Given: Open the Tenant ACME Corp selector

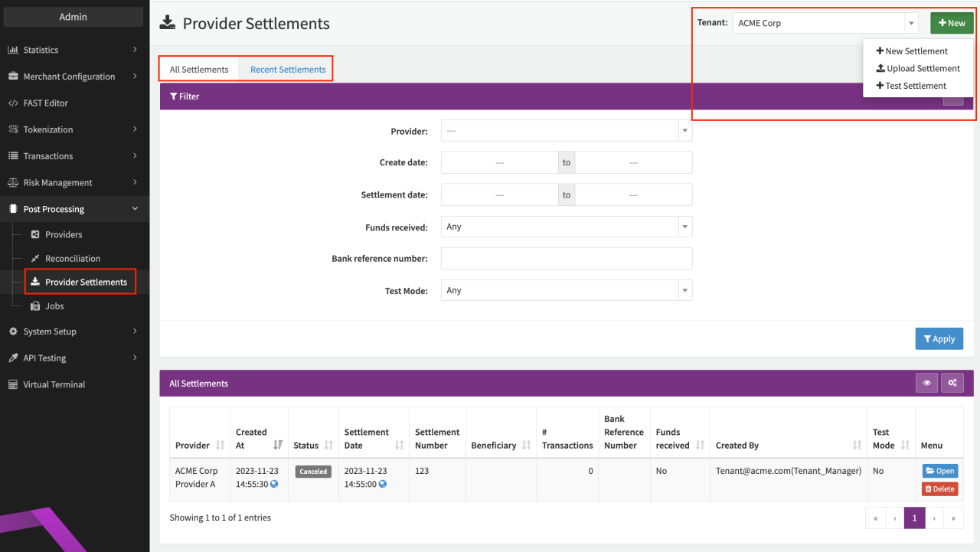Looking at the screenshot, I should click(x=824, y=23).
